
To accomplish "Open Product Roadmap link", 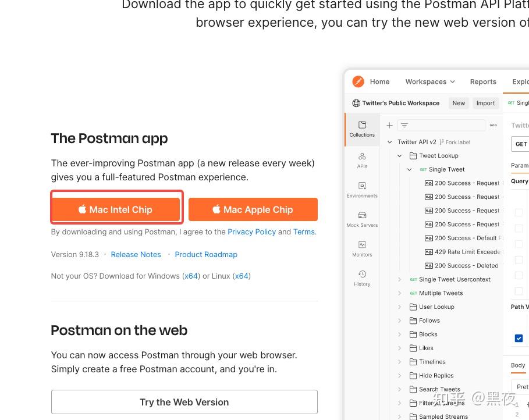I will [x=206, y=254].
